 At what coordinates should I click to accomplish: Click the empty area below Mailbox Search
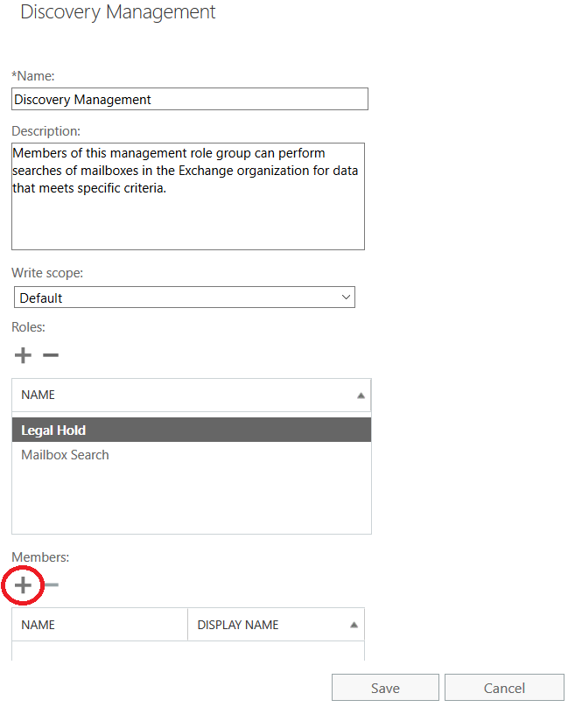pyautogui.click(x=191, y=499)
